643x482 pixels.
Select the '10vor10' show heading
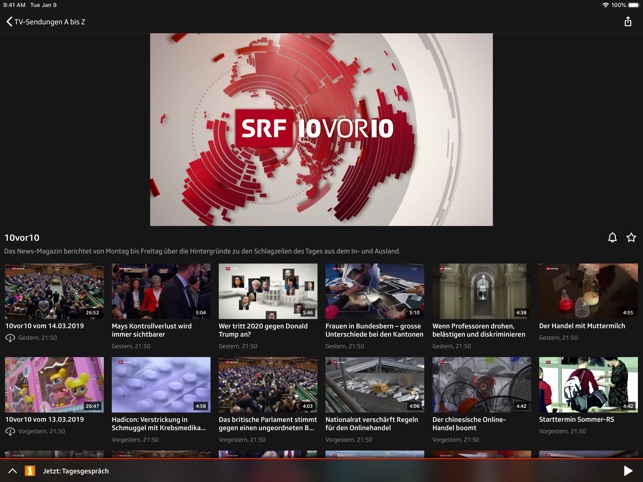22,238
